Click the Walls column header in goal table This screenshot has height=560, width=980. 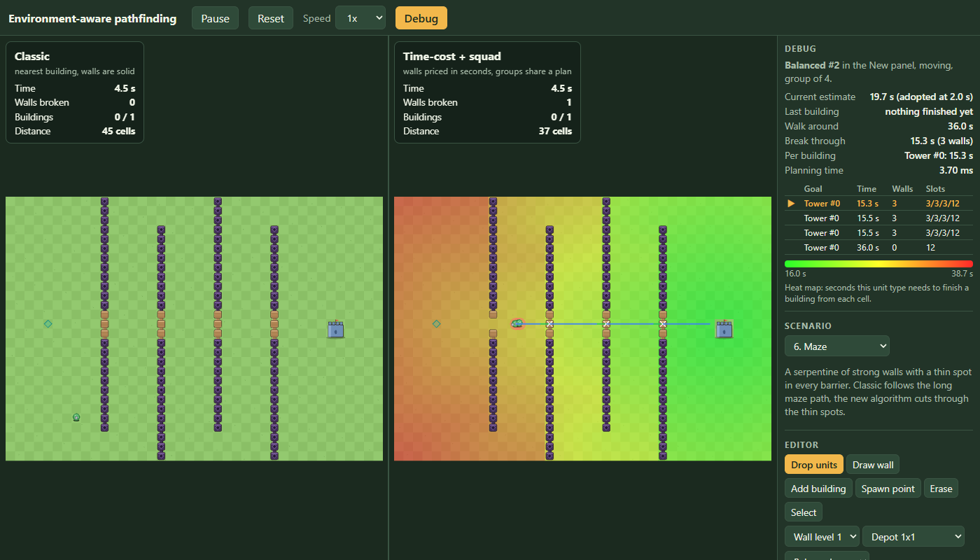(x=902, y=189)
